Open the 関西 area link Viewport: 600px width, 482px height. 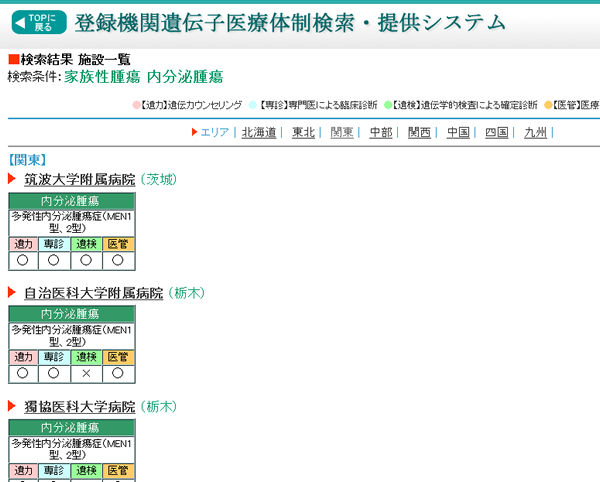[x=419, y=132]
